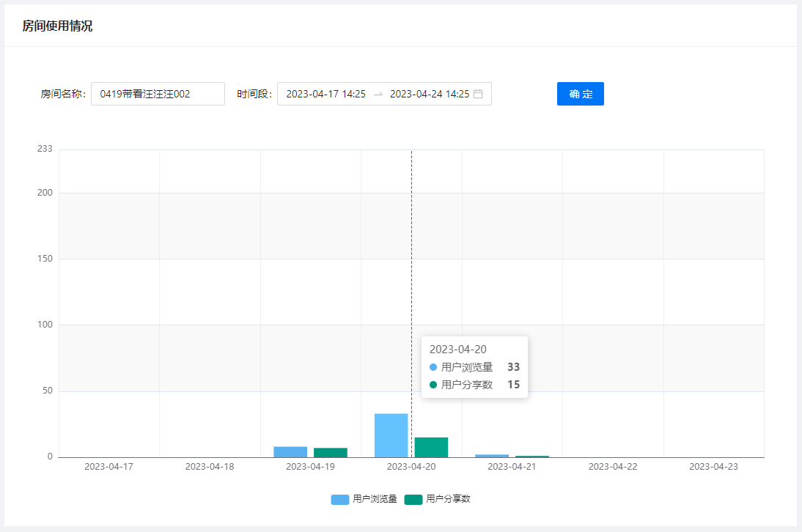The image size is (802, 532).
Task: Click the 2023-04-17 x-axis label
Action: (109, 466)
